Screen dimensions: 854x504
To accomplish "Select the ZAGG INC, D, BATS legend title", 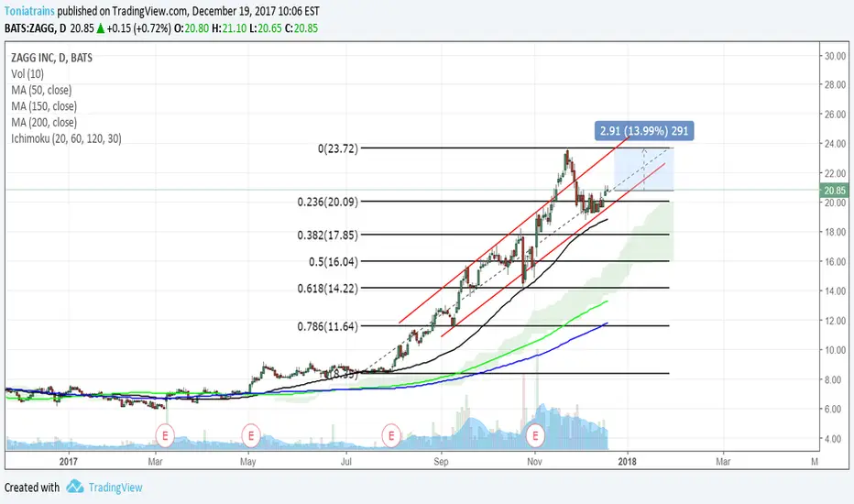I will pyautogui.click(x=51, y=58).
